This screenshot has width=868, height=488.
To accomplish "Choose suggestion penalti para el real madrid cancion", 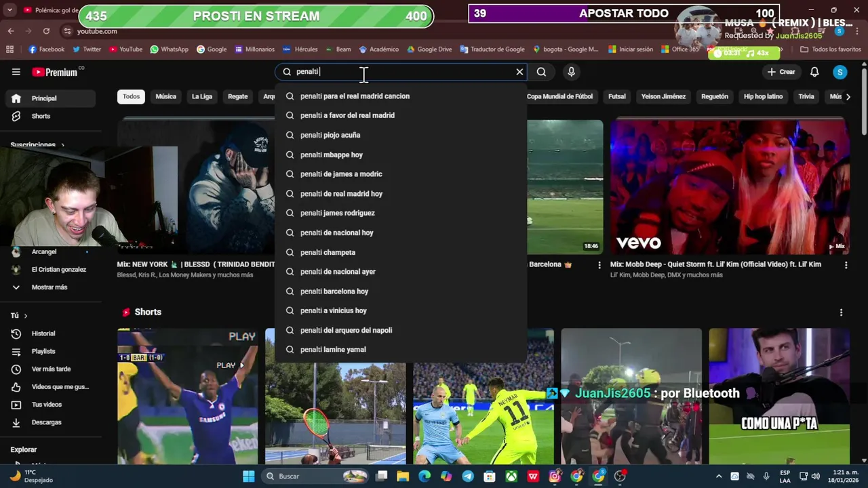I will 401,96.
